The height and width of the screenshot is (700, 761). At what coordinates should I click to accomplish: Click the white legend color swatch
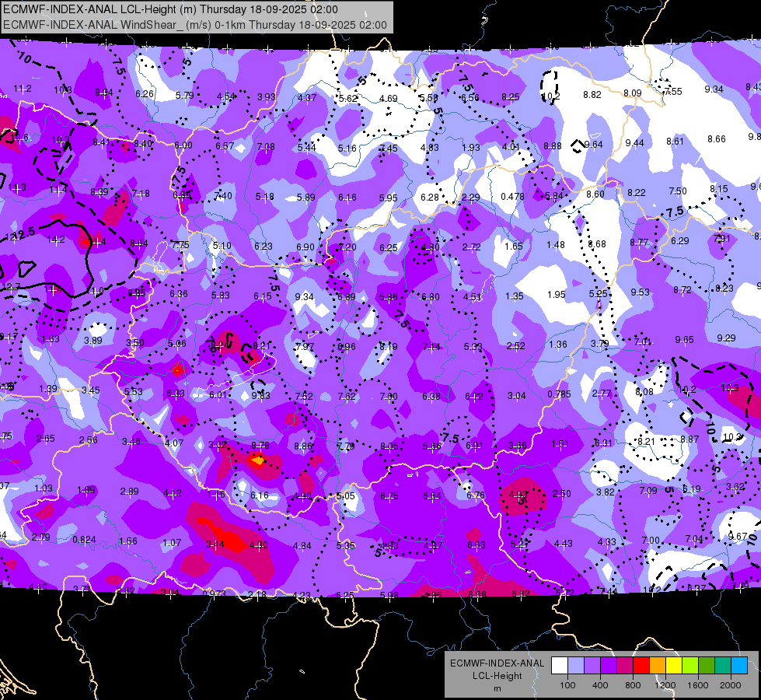560,665
